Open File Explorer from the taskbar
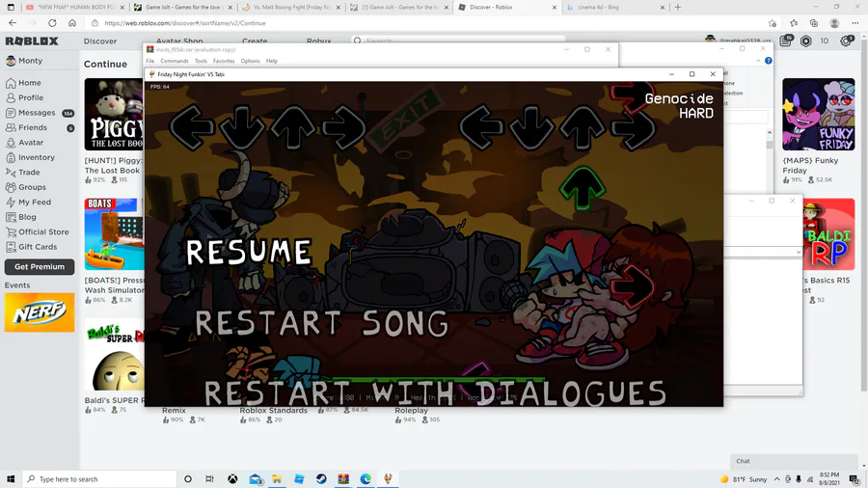The image size is (868, 488). point(277,479)
